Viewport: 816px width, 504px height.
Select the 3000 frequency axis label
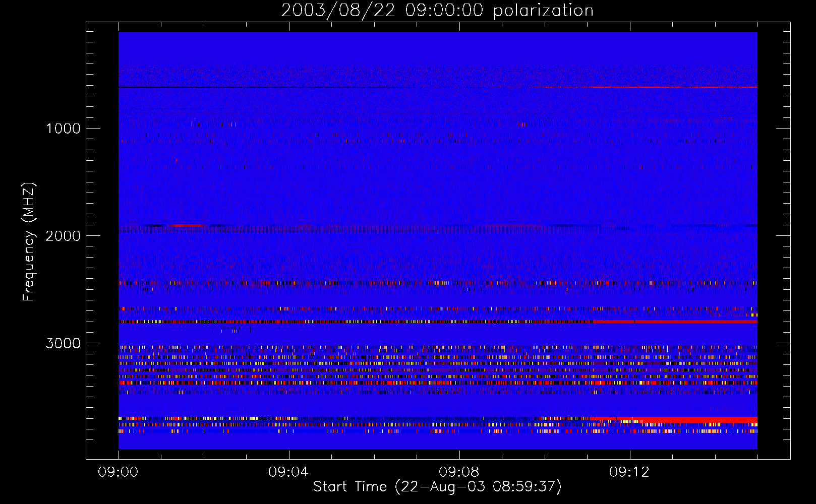point(63,343)
